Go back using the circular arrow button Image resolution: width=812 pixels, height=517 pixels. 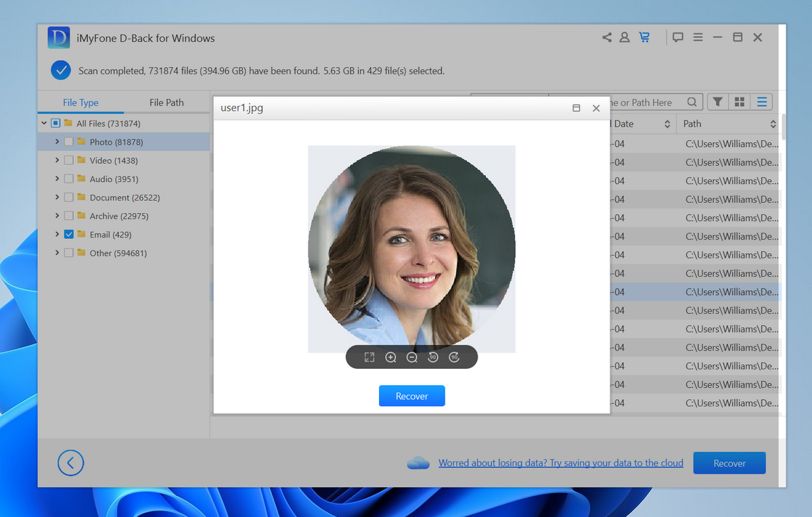71,464
